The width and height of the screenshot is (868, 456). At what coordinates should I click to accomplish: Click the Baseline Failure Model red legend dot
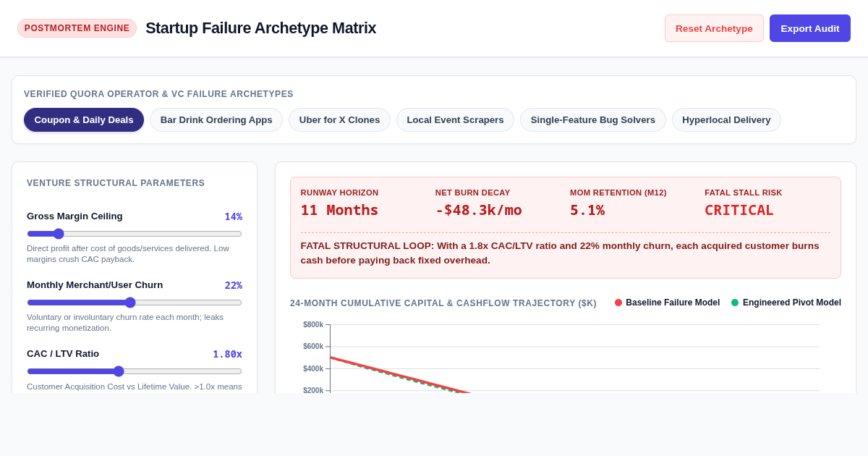point(618,303)
